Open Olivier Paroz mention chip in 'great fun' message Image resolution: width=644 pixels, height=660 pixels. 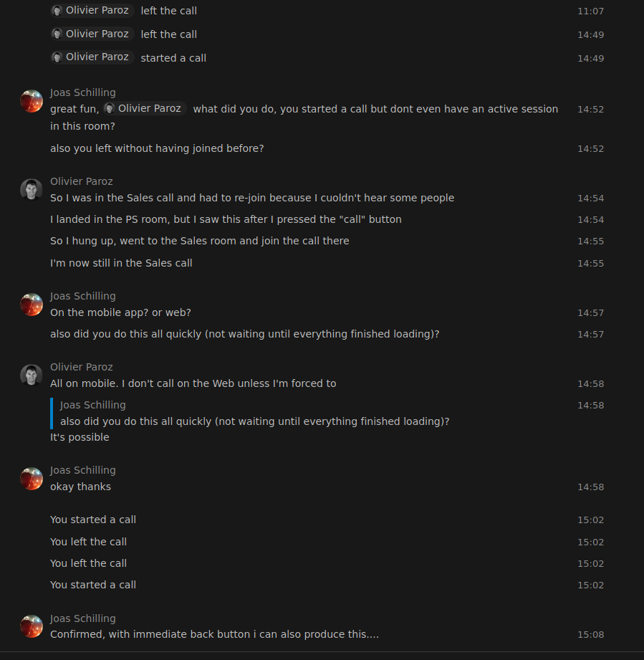point(145,109)
